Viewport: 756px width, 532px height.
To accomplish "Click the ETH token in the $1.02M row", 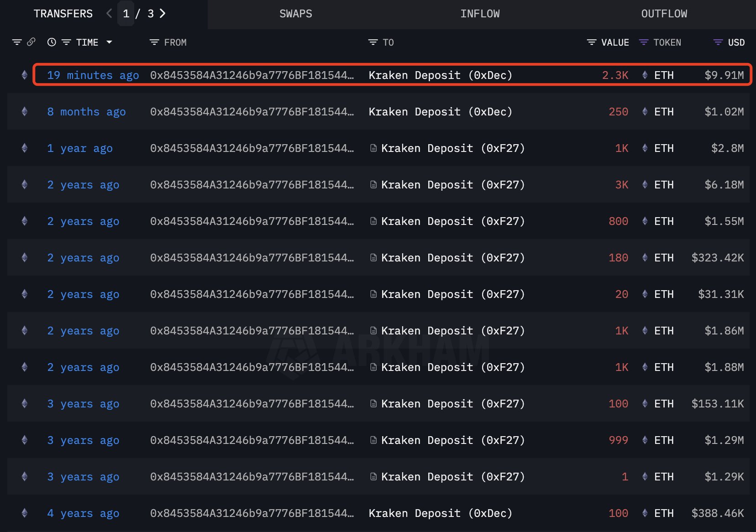I will pyautogui.click(x=658, y=112).
